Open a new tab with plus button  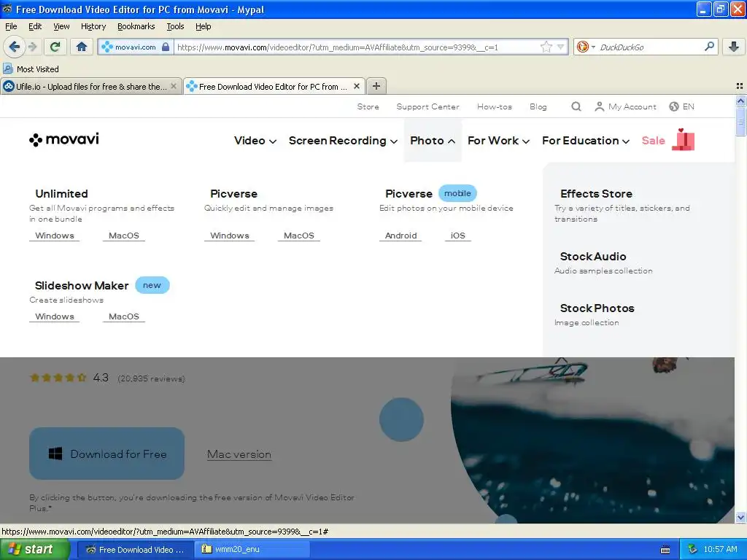click(x=376, y=86)
